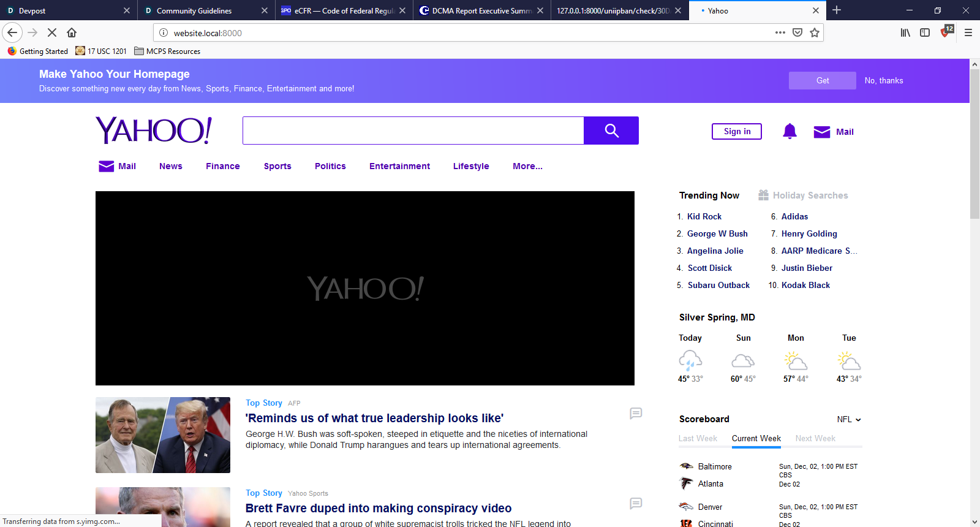Open Mail via envelope icon near Sign in
Image resolution: width=980 pixels, height=527 pixels.
821,132
